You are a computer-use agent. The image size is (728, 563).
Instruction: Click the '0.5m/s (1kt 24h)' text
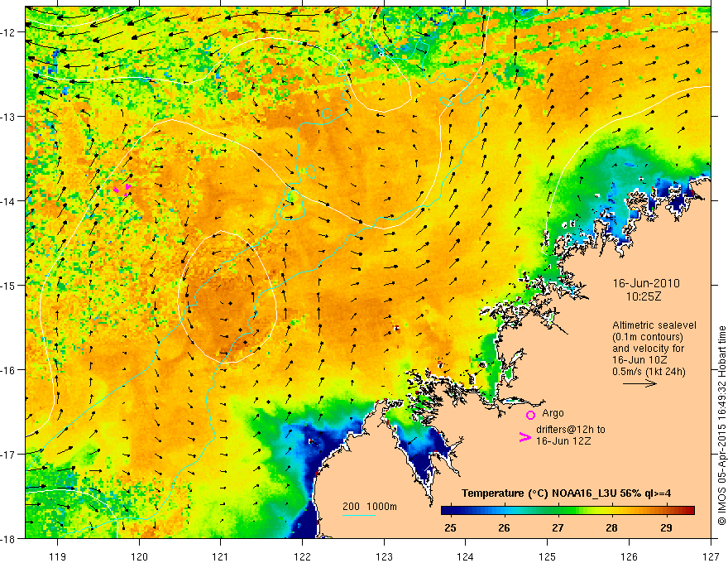tap(649, 372)
